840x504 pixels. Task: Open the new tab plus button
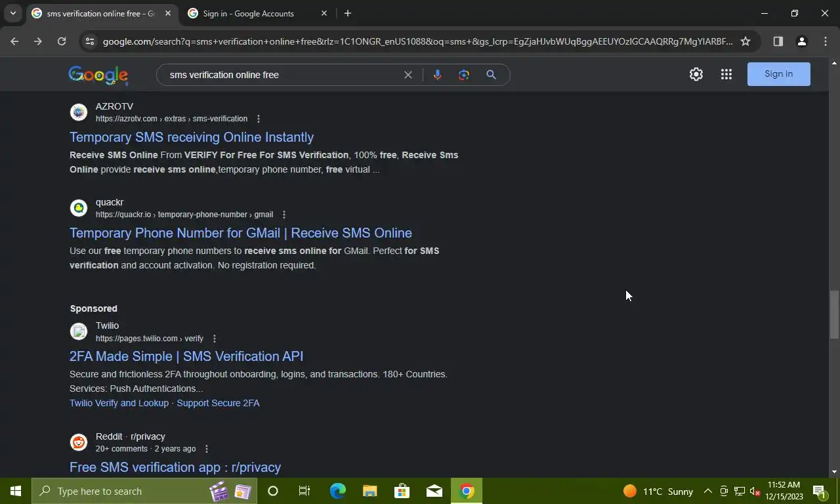pos(348,13)
